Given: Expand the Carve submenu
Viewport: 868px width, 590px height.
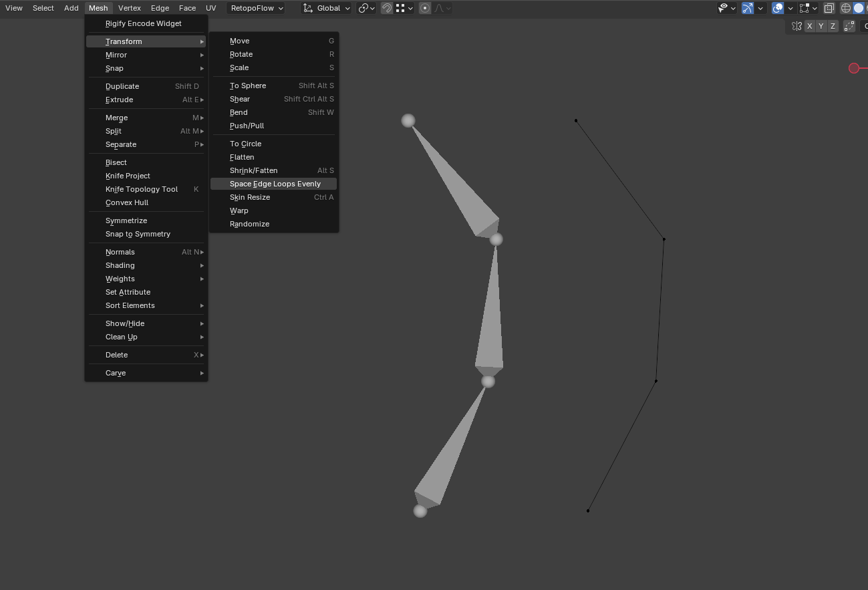Looking at the screenshot, I should click(146, 373).
